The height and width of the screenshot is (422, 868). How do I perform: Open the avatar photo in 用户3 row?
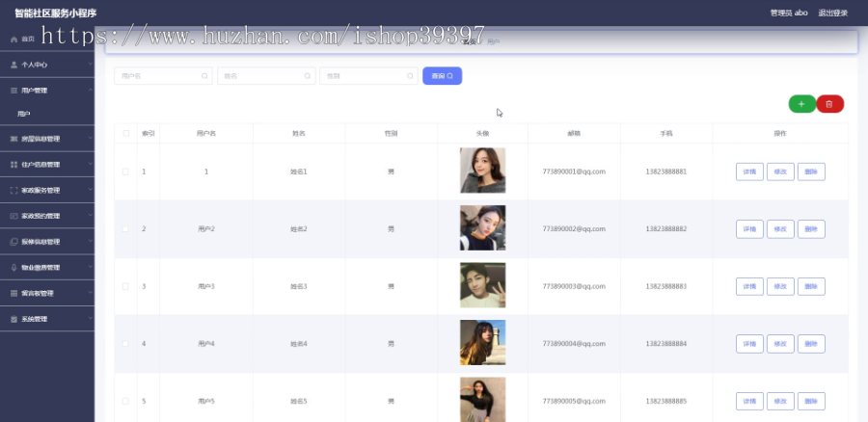pyautogui.click(x=483, y=285)
